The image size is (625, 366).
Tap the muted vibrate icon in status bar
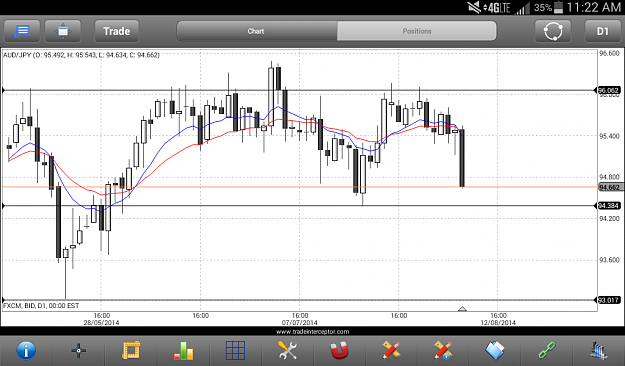[x=474, y=7]
